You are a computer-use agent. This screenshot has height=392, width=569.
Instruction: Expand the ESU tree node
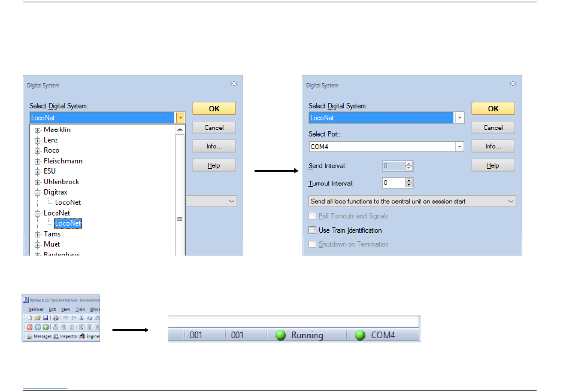[x=37, y=172]
